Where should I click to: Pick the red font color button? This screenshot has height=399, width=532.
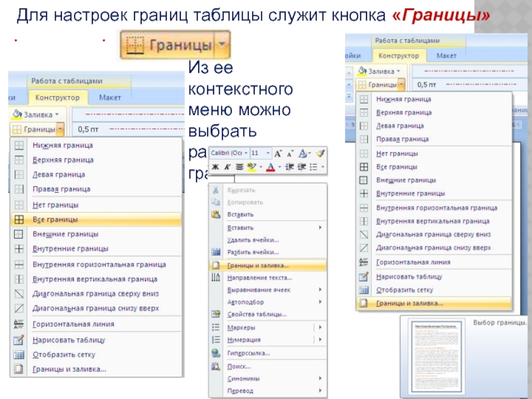point(271,166)
